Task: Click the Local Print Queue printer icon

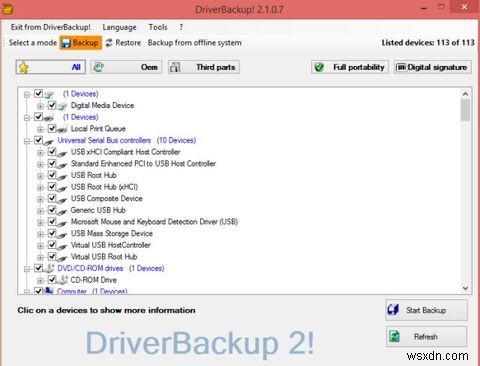Action: click(62, 129)
